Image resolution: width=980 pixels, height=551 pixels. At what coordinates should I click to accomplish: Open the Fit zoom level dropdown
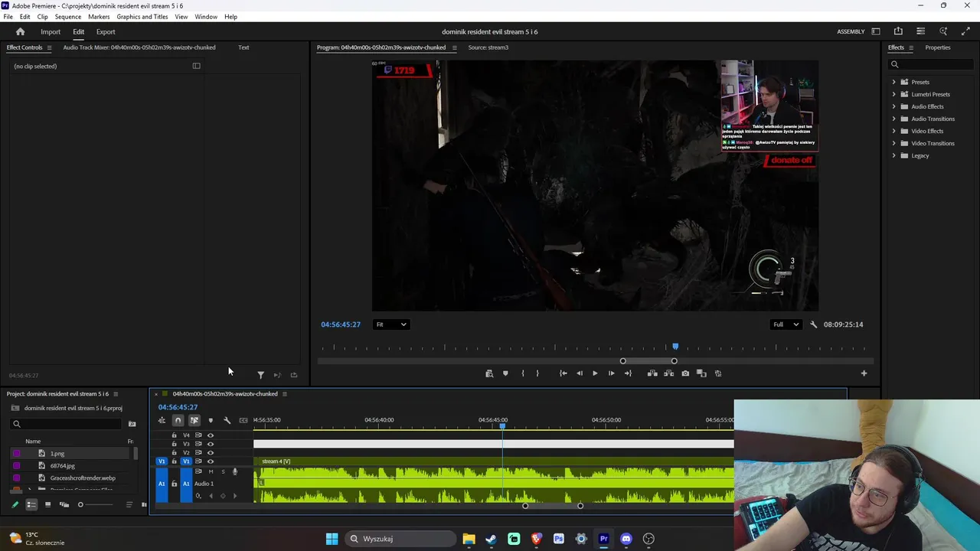pos(390,324)
